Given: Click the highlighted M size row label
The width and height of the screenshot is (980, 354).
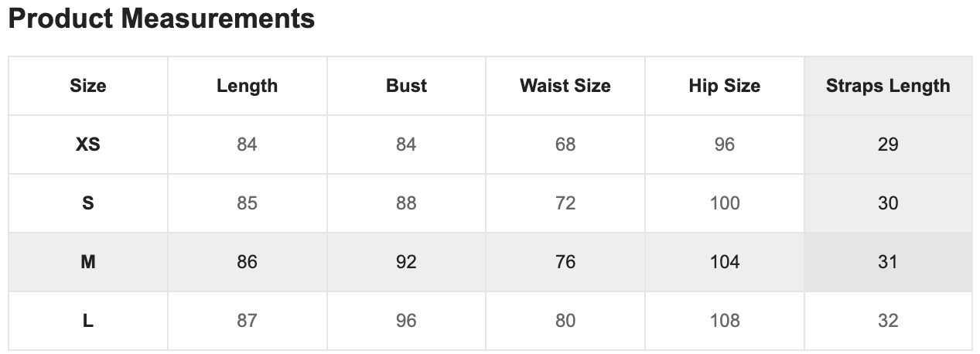Looking at the screenshot, I should point(88,262).
